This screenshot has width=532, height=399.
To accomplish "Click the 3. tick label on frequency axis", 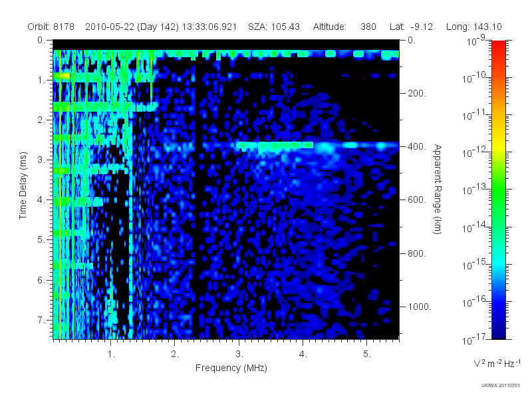I will [239, 354].
